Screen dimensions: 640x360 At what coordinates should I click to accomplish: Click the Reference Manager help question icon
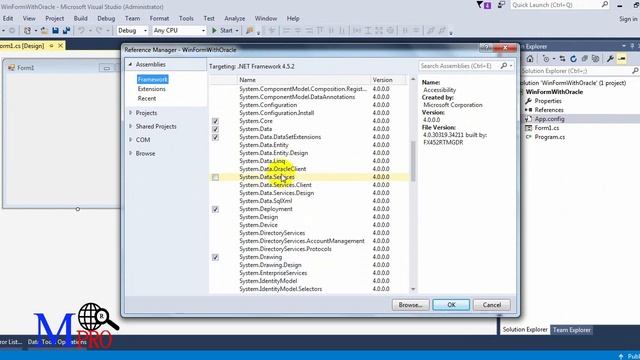pos(486,48)
